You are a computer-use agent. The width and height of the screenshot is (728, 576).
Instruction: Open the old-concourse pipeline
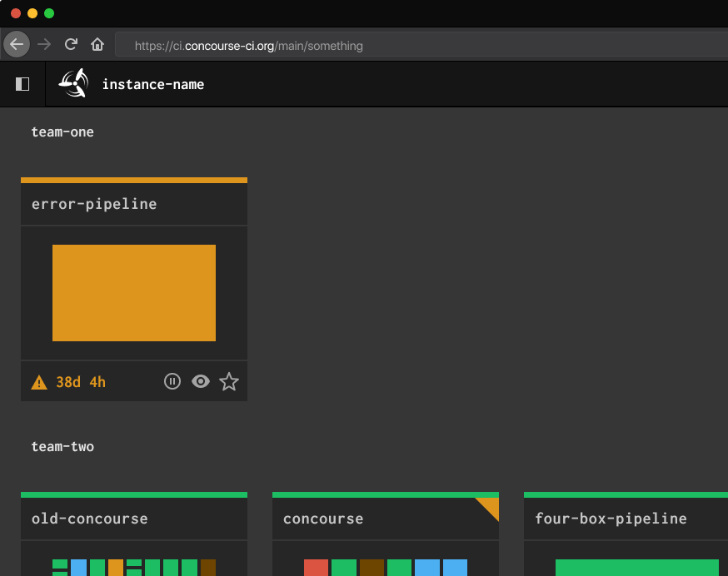[x=89, y=518]
